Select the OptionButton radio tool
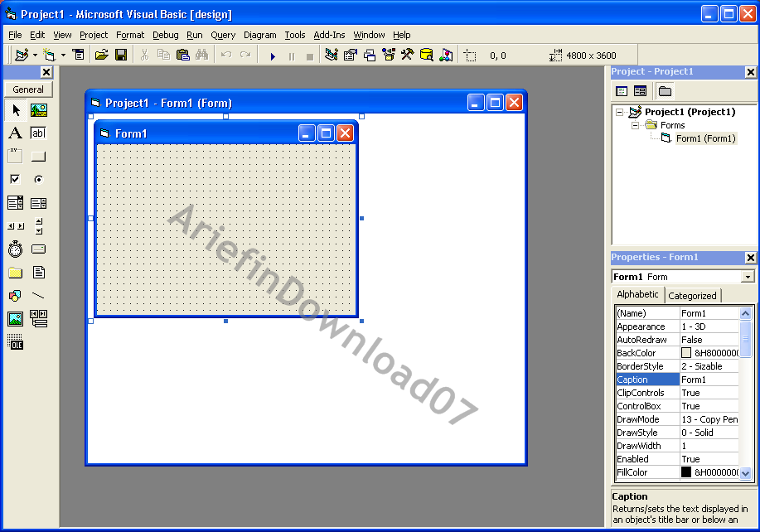Viewport: 760px width, 532px height. pyautogui.click(x=38, y=178)
